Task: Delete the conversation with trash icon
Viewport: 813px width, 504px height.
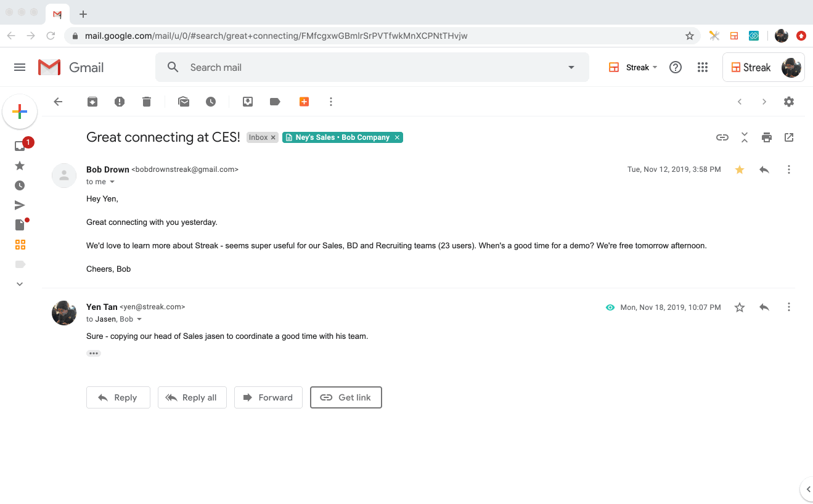Action: (x=147, y=102)
